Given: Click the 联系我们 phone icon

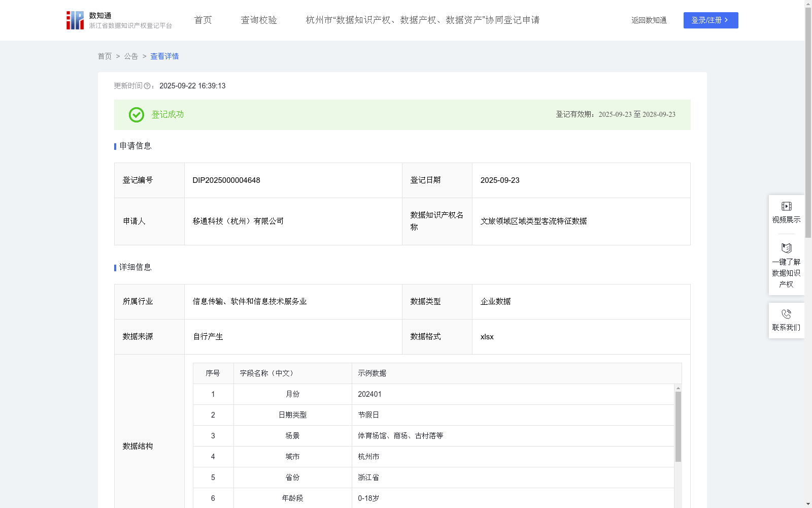Looking at the screenshot, I should coord(786,314).
